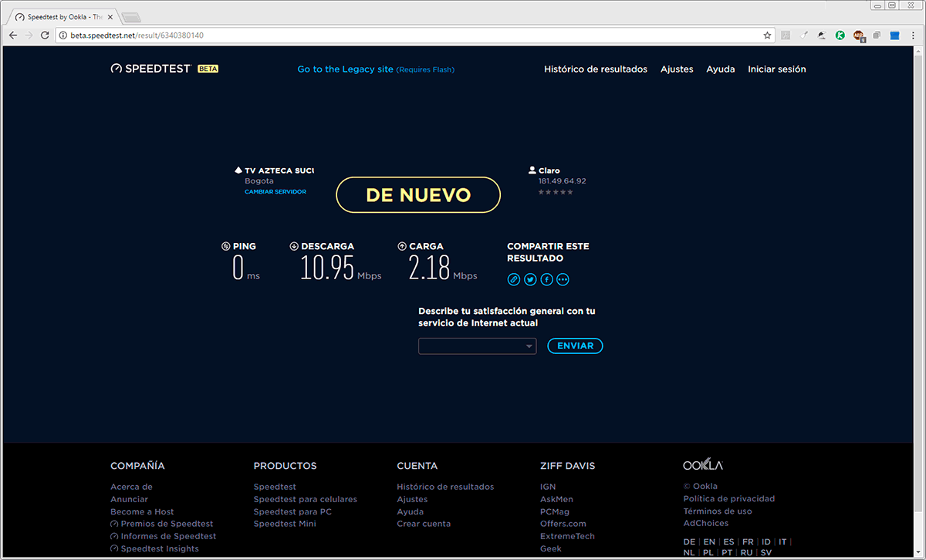
Task: Open the Chrome three-dot menu
Action: 912,35
